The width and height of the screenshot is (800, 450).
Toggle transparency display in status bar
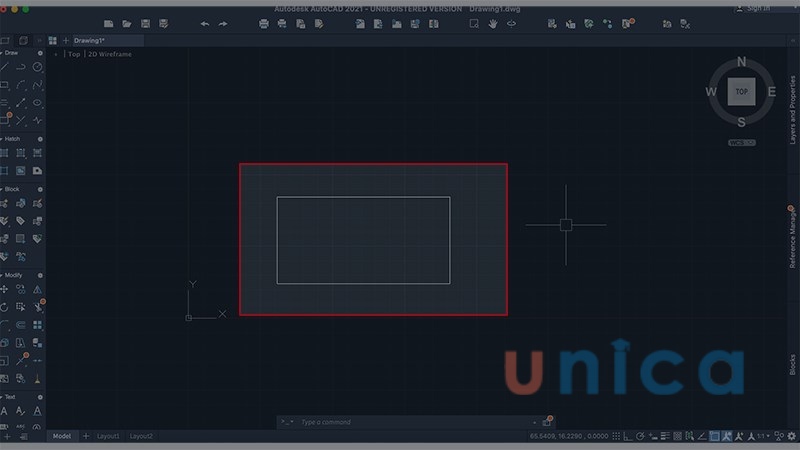[x=678, y=436]
